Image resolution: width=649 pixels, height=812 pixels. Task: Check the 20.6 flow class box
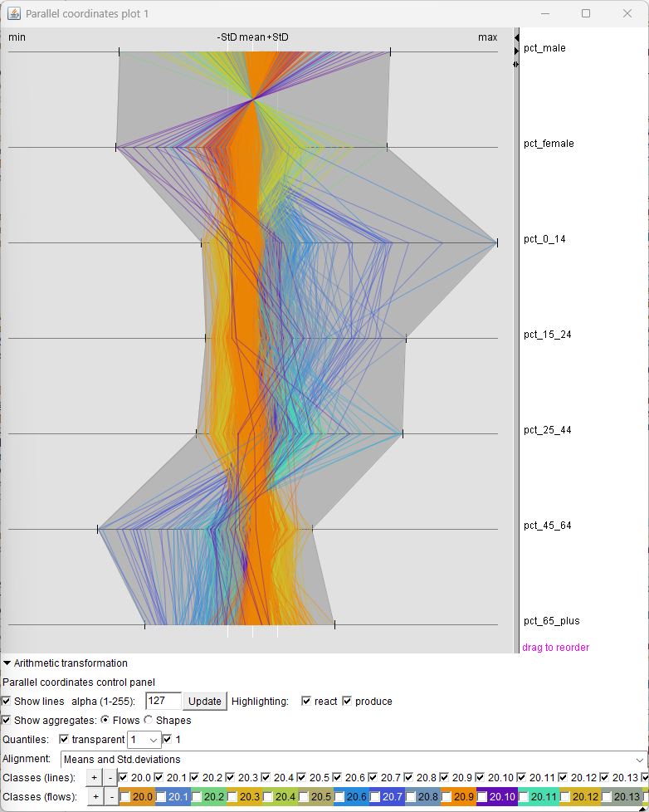click(x=339, y=796)
